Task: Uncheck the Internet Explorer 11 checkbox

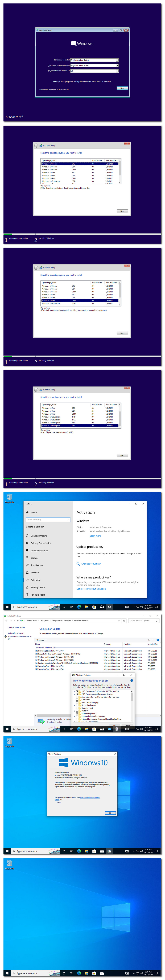Action: [x=77, y=713]
